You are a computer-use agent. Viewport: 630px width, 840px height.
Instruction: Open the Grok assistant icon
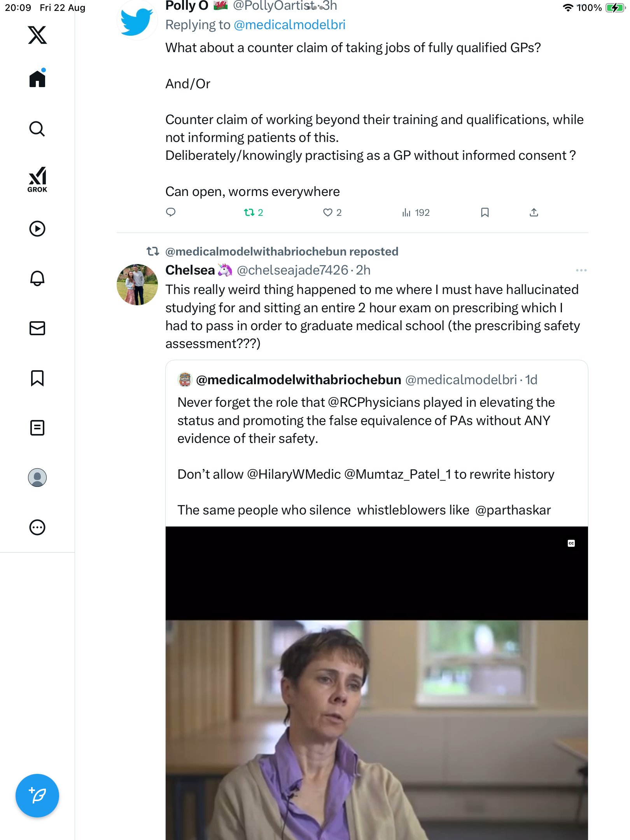click(37, 179)
